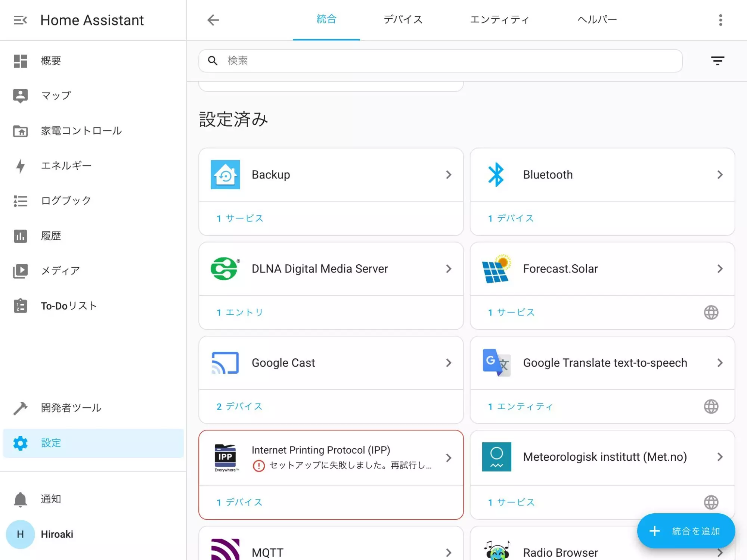Expand the DLNA Digital Media Server chevron
Image resolution: width=747 pixels, height=560 pixels.
(449, 269)
